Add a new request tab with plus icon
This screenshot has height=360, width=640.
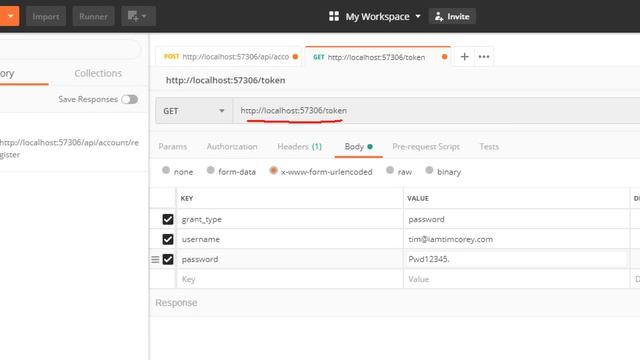click(464, 57)
